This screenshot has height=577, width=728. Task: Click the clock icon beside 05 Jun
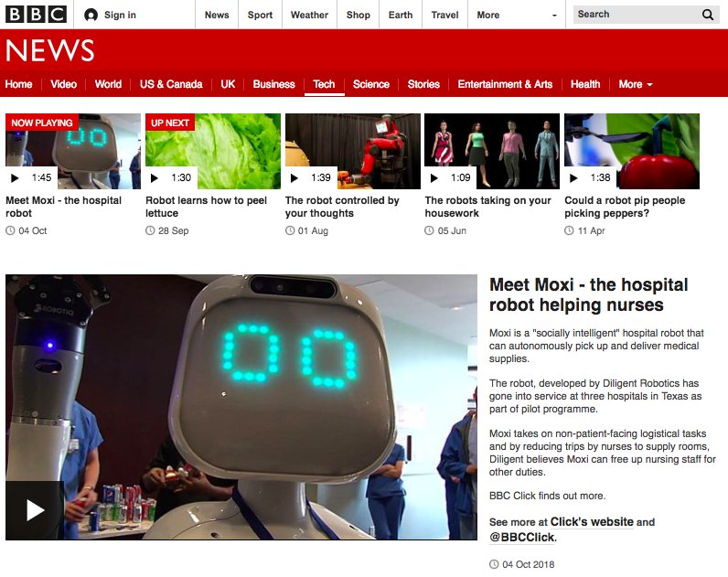[429, 230]
